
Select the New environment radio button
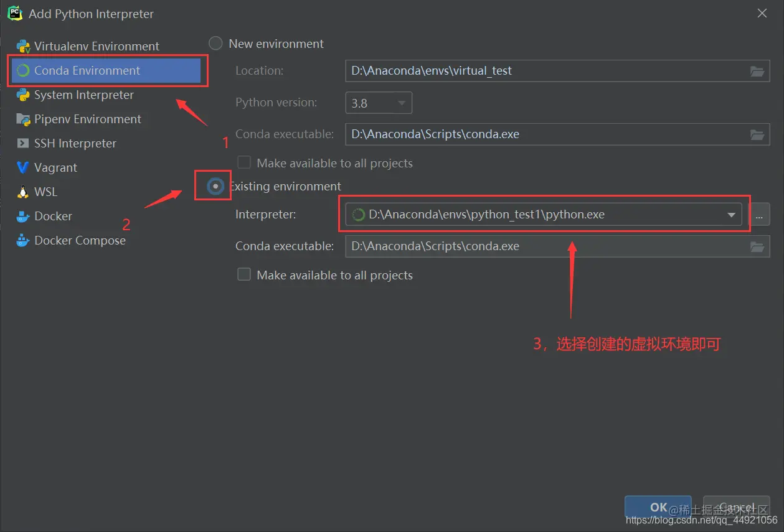point(215,44)
